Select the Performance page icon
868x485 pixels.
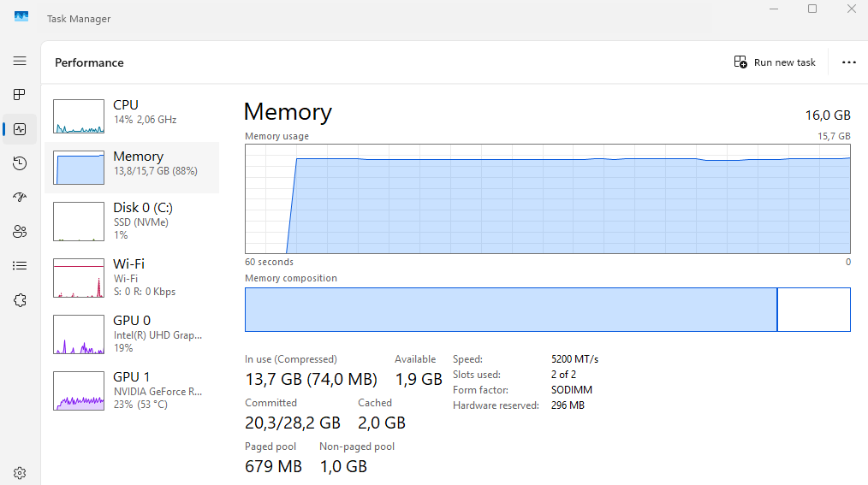pyautogui.click(x=20, y=129)
